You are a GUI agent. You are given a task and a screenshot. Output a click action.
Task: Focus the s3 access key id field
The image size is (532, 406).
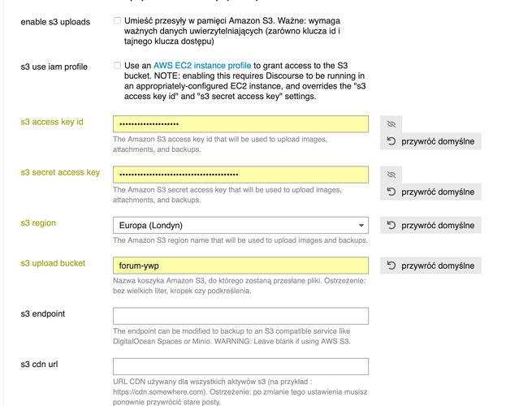tap(240, 124)
